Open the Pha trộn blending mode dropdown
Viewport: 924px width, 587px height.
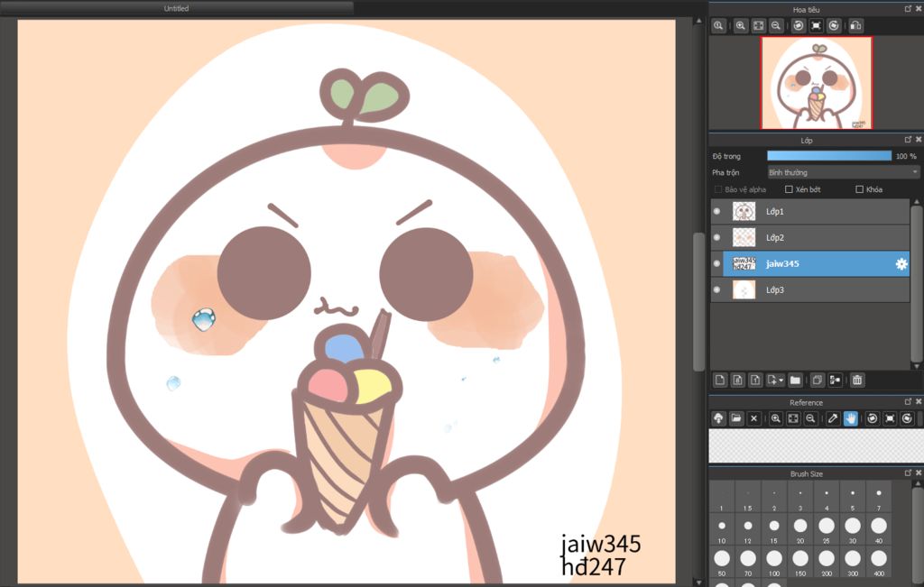pyautogui.click(x=843, y=172)
